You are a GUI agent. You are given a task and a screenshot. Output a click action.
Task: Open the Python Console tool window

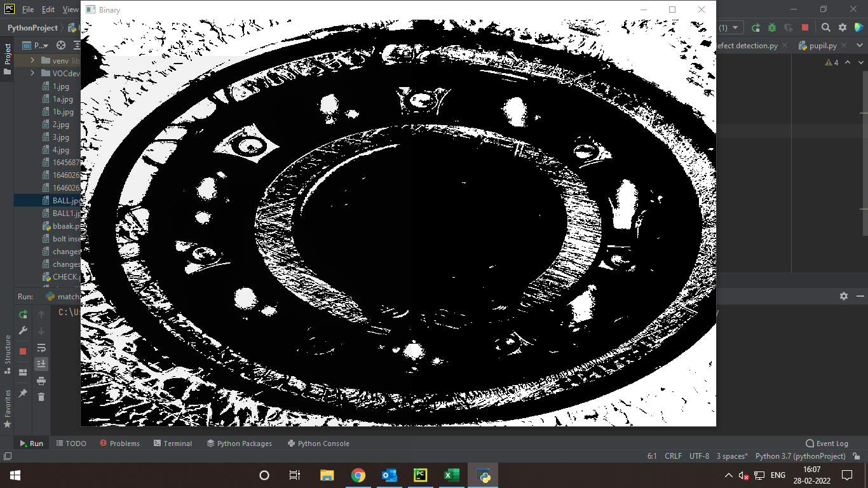[x=318, y=444]
